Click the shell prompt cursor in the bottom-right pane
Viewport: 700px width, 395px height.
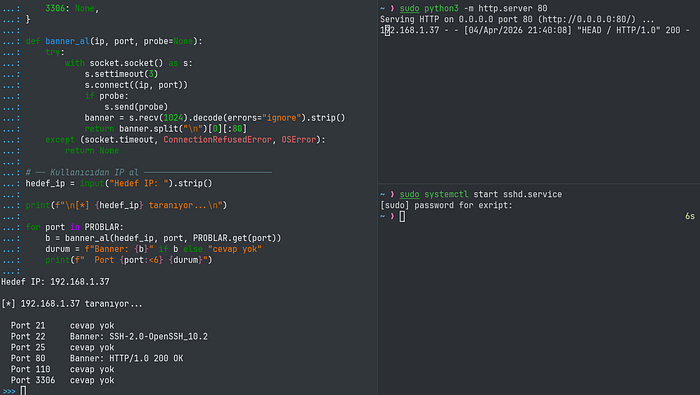[x=402, y=216]
